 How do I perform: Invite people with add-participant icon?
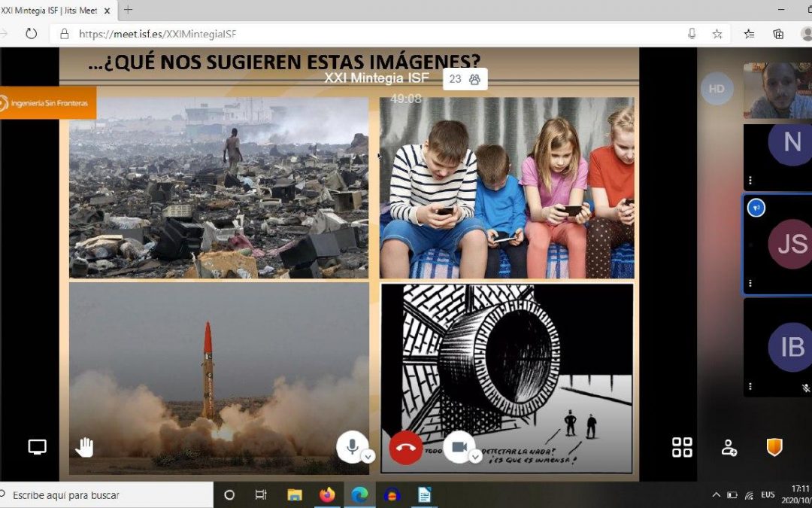729,447
